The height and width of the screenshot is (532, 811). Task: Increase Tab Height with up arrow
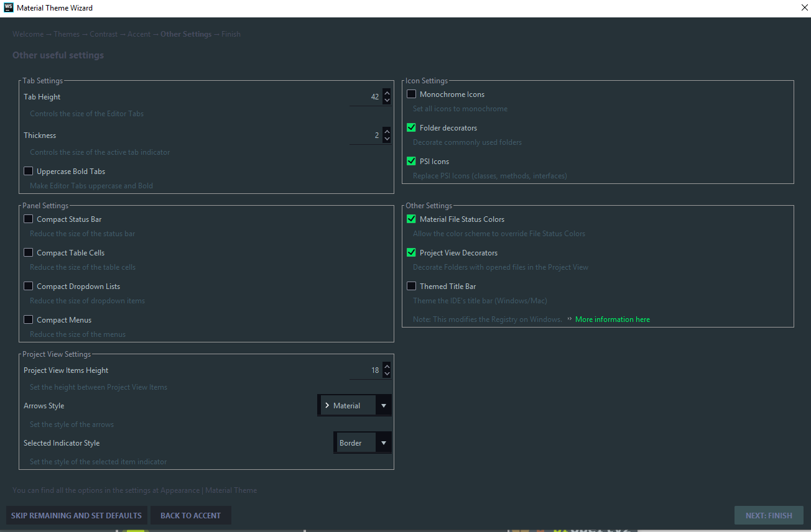click(x=387, y=93)
